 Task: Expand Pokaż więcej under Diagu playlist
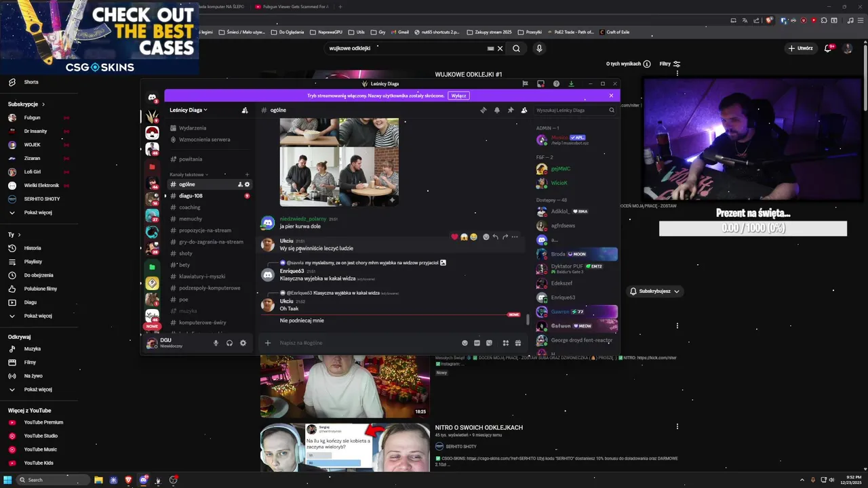pos(38,316)
